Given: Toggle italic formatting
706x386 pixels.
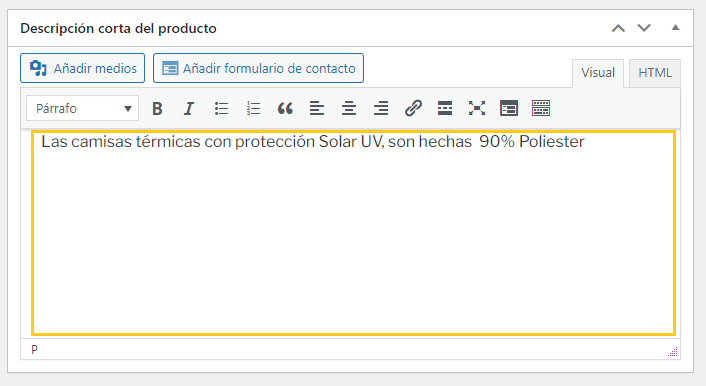Looking at the screenshot, I should (189, 109).
